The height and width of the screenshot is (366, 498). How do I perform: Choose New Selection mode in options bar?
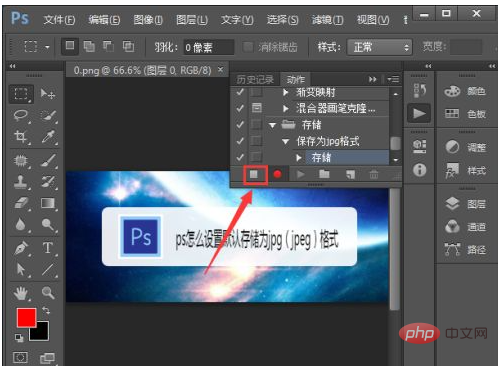click(70, 46)
